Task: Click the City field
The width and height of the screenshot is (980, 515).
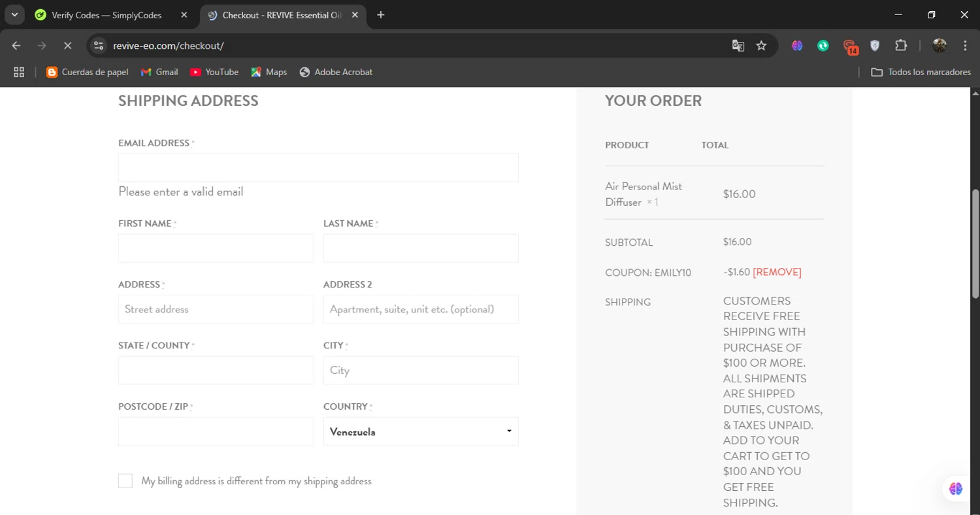Action: click(421, 371)
